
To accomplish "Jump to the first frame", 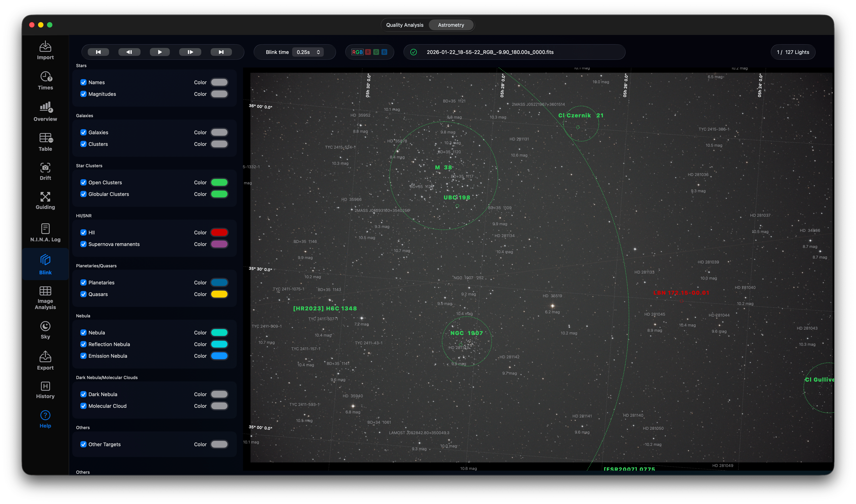I will 98,52.
